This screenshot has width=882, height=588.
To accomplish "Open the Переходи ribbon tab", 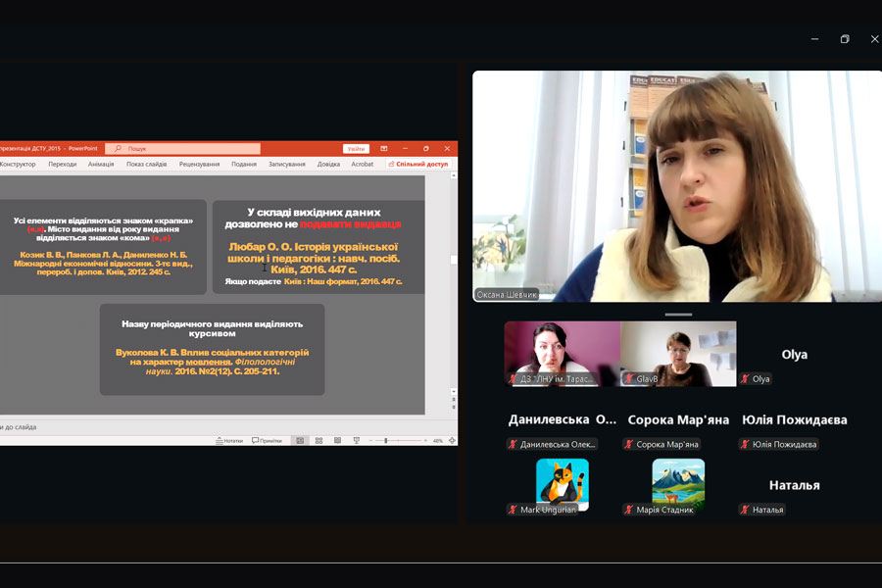I will (x=63, y=164).
